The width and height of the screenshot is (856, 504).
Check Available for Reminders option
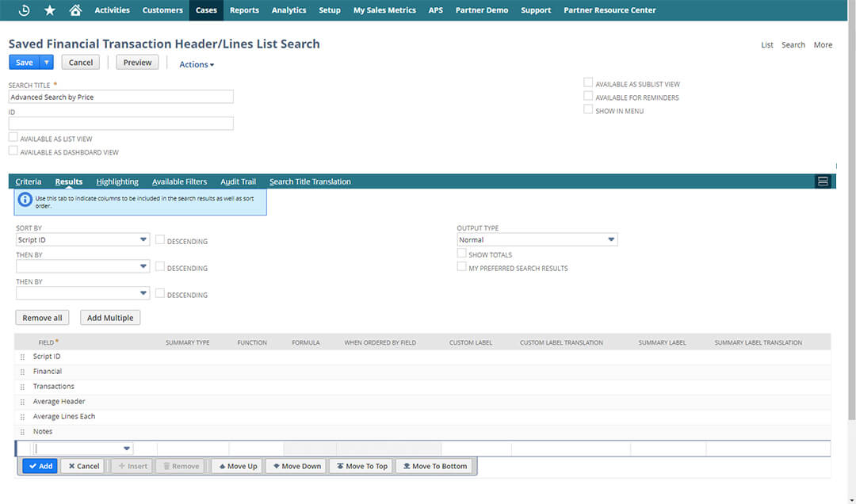point(588,97)
